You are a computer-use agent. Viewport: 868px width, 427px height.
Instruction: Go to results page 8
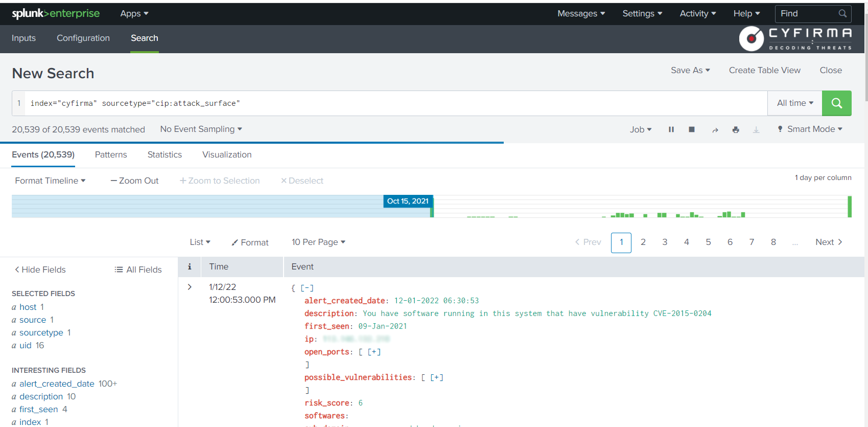pyautogui.click(x=773, y=242)
